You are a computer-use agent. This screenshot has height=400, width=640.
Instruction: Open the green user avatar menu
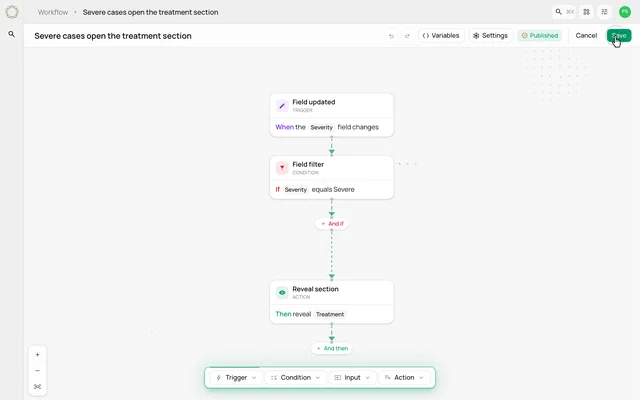pos(624,12)
